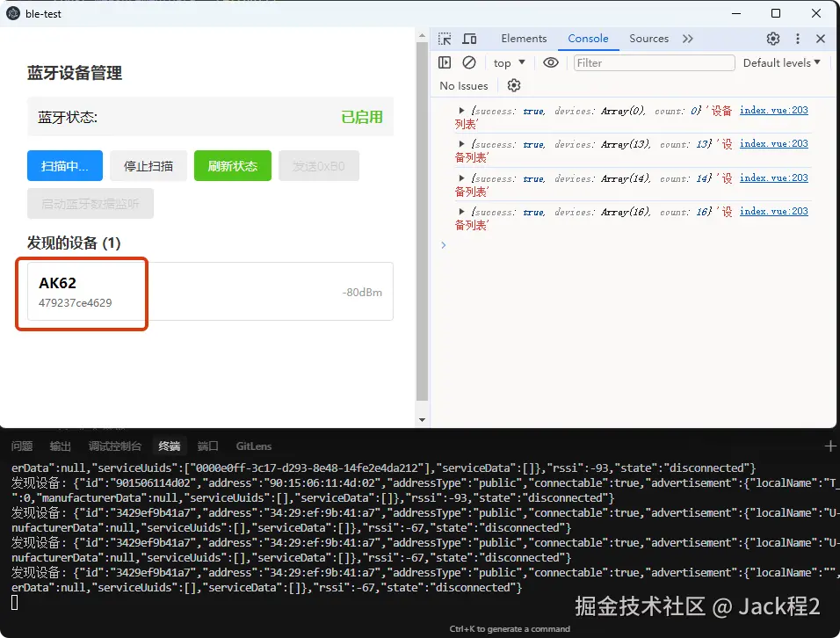The width and height of the screenshot is (840, 638).
Task: Toggle the console sidebar panel
Action: coord(445,62)
